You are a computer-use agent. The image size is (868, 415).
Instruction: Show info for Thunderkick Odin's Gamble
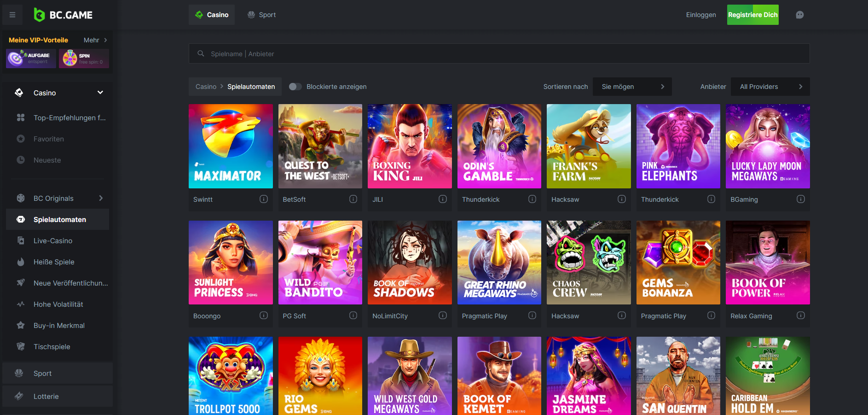pyautogui.click(x=532, y=199)
